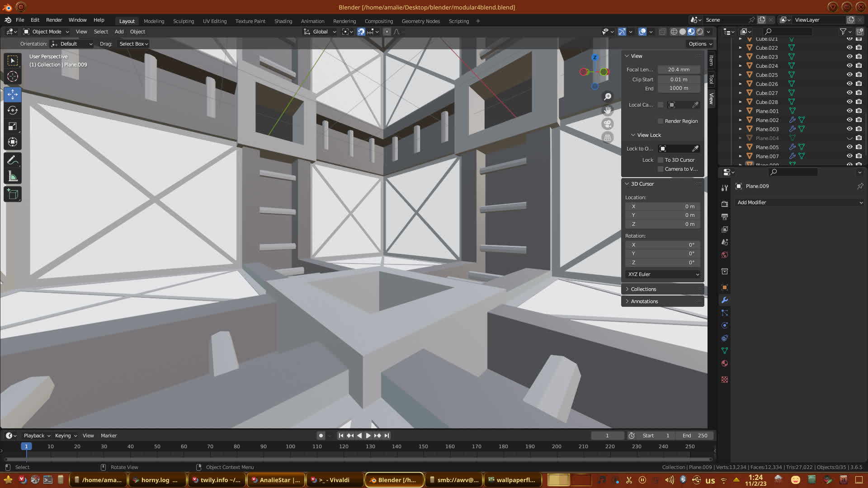Viewport: 868px width, 488px height.
Task: Open the XYZ Euler rotation mode dropdown
Action: click(x=663, y=274)
